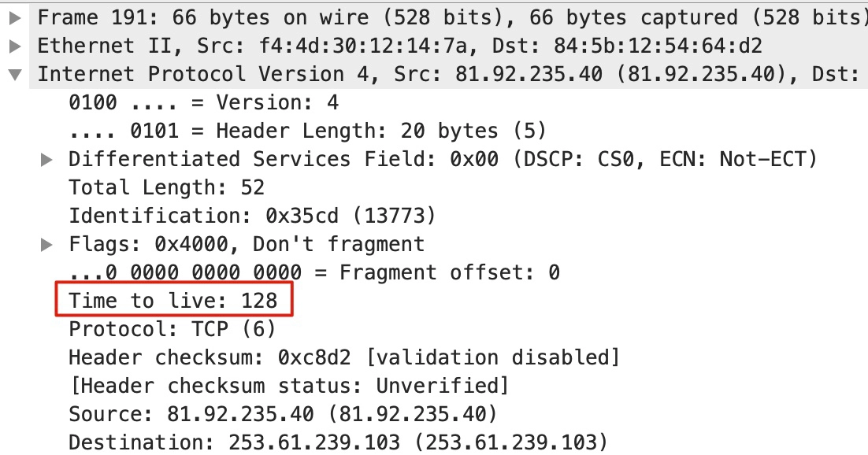Collapse the Internet Protocol Version 4 section
This screenshot has width=868, height=455.
(16, 74)
